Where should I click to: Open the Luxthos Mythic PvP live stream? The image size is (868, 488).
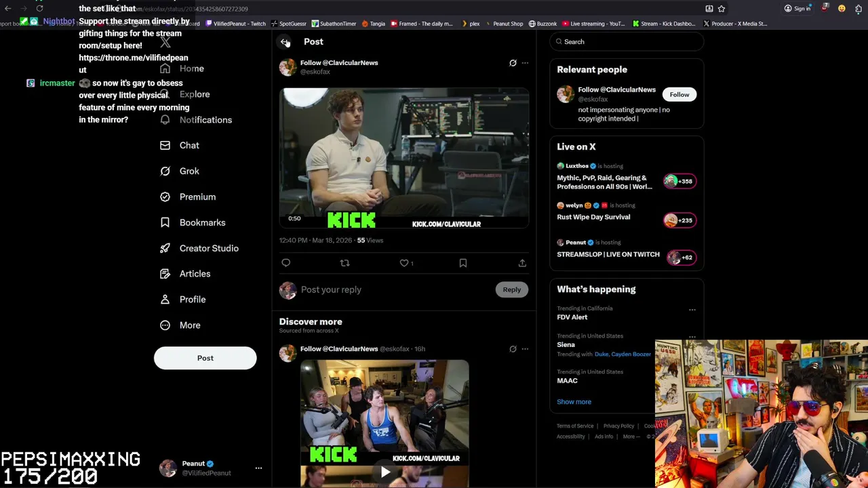pyautogui.click(x=604, y=182)
